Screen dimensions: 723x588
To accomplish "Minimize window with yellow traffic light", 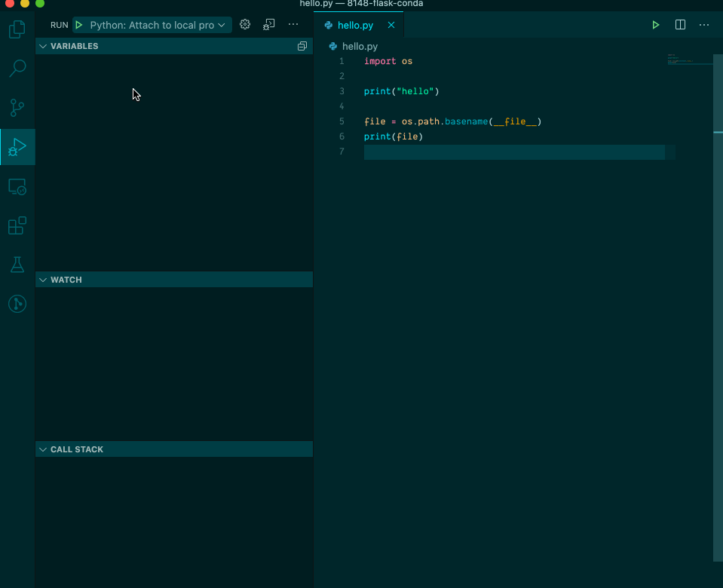I will point(25,3).
